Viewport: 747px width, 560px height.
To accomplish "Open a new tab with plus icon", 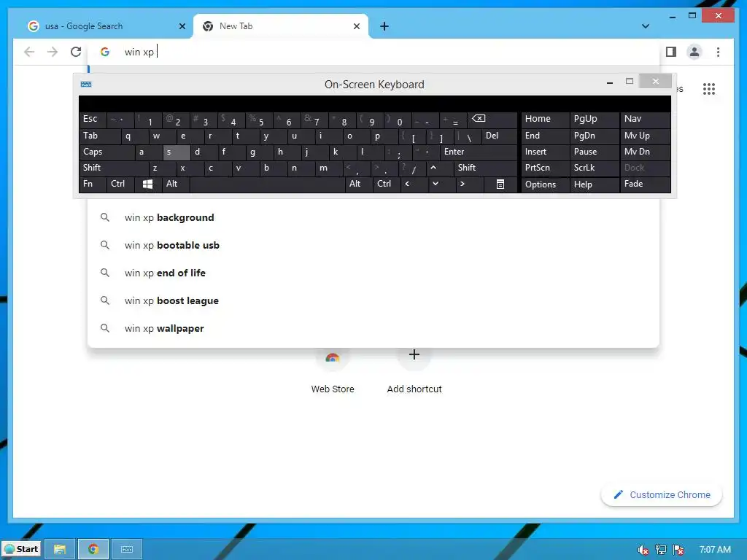I will 384,26.
